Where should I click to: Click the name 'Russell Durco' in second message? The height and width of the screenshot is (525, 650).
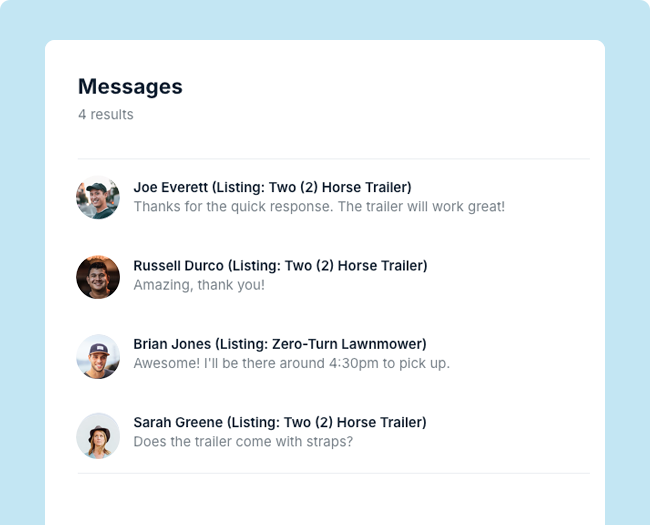[178, 266]
